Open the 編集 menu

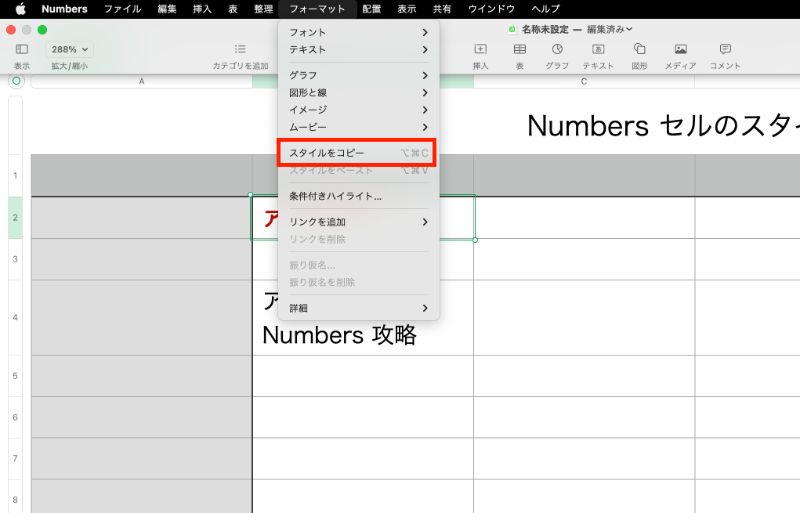click(167, 9)
